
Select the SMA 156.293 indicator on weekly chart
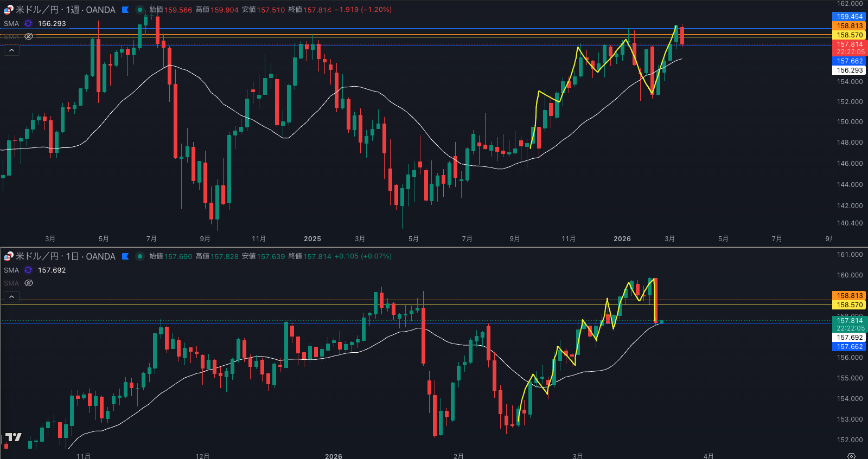click(x=11, y=24)
